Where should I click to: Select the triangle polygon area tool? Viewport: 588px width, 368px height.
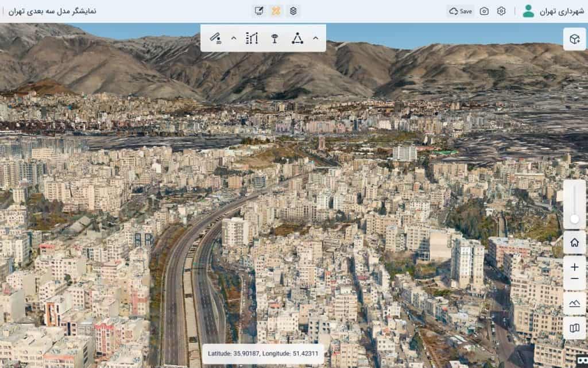pyautogui.click(x=297, y=38)
